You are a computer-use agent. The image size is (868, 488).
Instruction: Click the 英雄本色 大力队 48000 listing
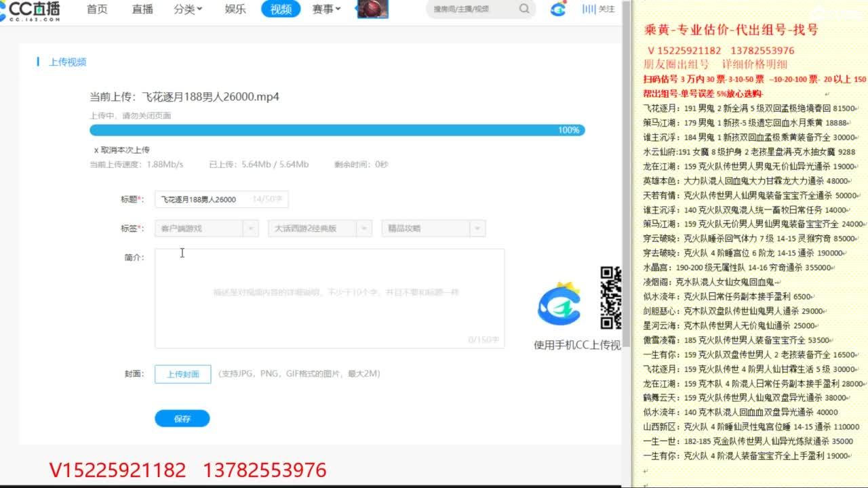(748, 181)
